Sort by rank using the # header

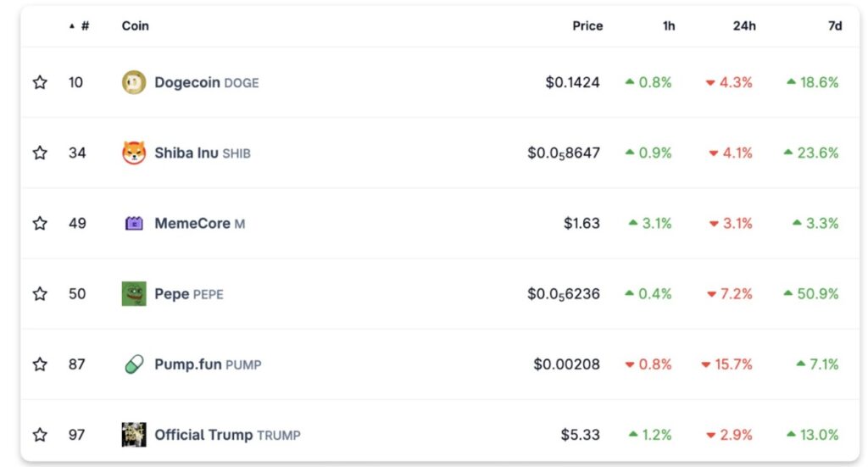[x=83, y=26]
